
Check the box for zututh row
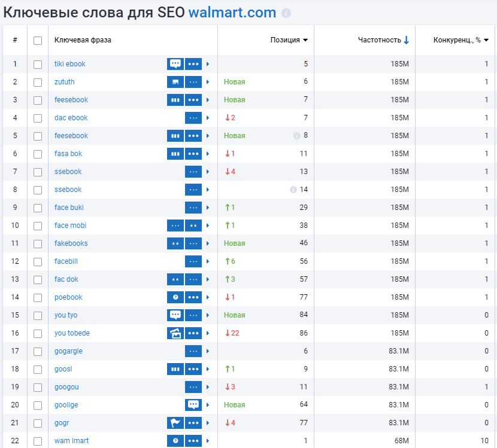tap(38, 82)
